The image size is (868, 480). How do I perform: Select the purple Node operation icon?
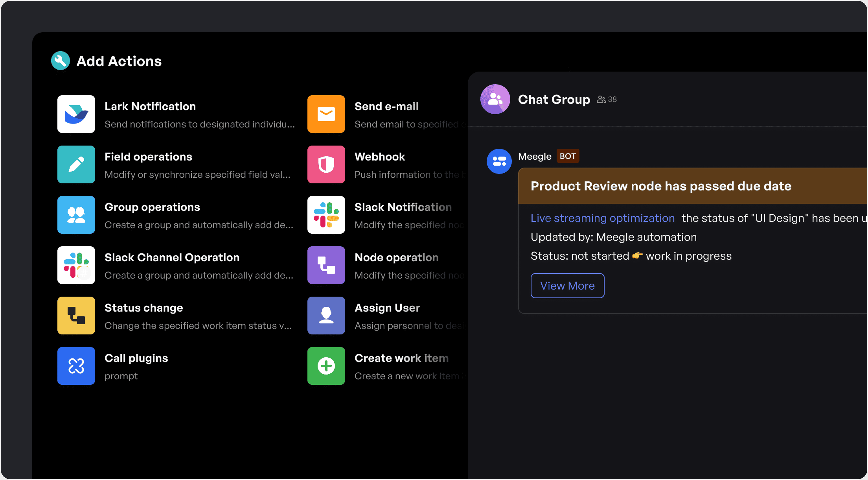coord(326,265)
